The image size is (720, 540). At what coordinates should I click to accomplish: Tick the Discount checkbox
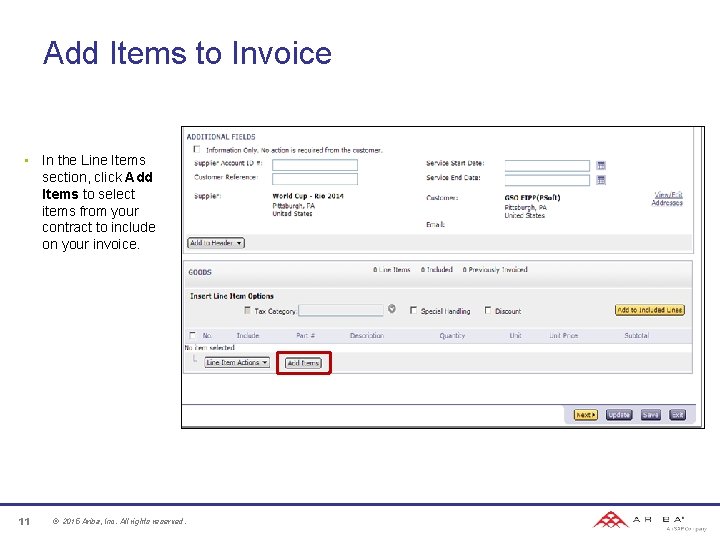(x=488, y=310)
